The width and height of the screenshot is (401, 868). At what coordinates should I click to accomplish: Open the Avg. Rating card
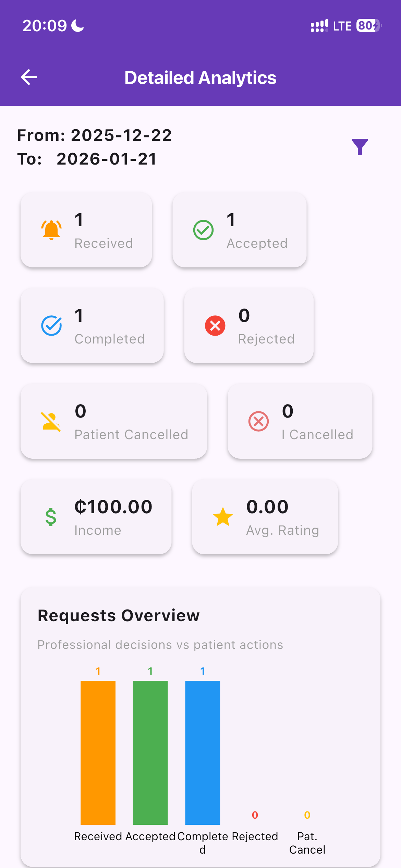tap(265, 517)
